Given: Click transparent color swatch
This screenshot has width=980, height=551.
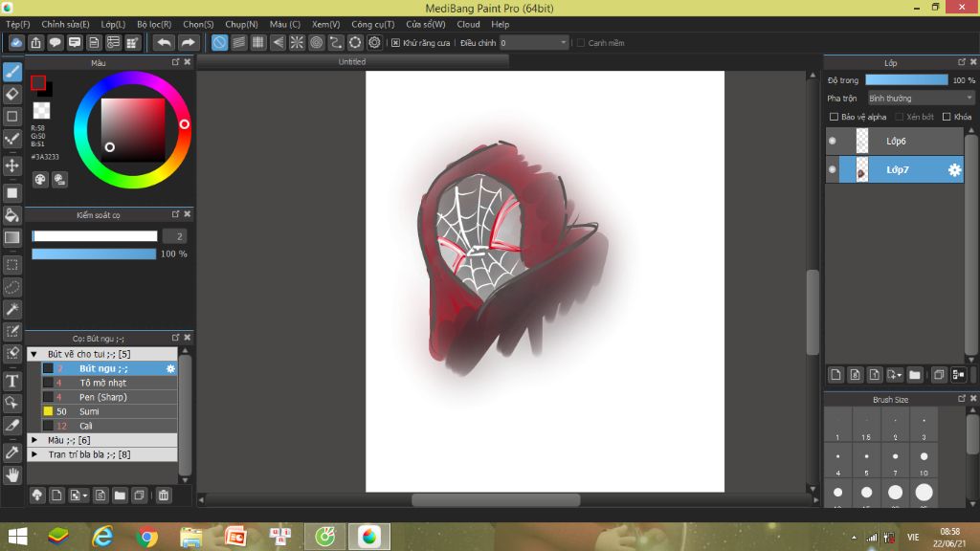Looking at the screenshot, I should coord(41,111).
